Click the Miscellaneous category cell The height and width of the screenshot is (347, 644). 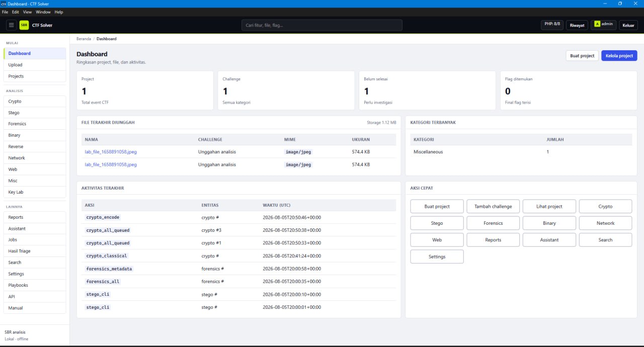[x=428, y=152]
